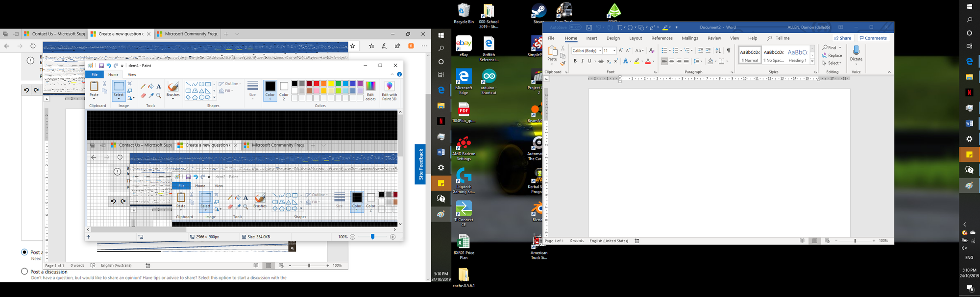Image resolution: width=980 pixels, height=297 pixels.
Task: Open Recycle Bin on the desktop
Action: point(464,14)
